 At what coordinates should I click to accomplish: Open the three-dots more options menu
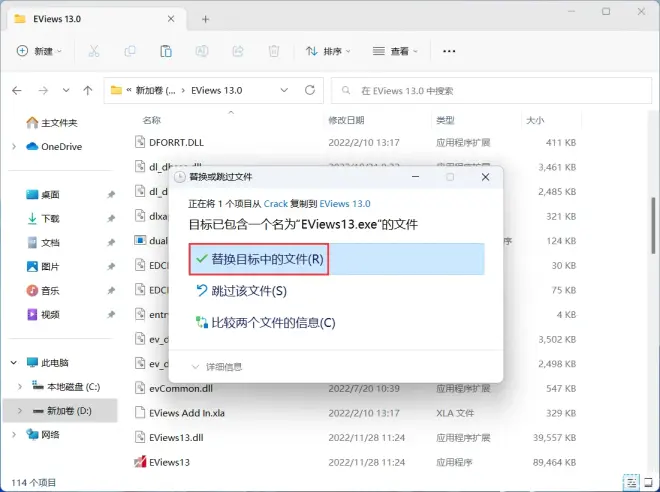click(449, 51)
